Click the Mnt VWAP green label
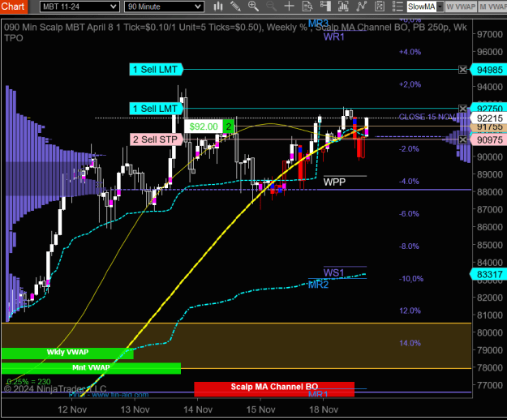The height and width of the screenshot is (420, 507). tap(91, 368)
